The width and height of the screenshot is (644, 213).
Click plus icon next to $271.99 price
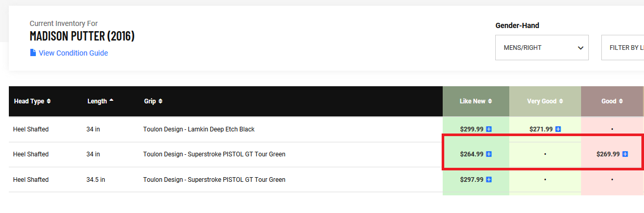click(558, 129)
